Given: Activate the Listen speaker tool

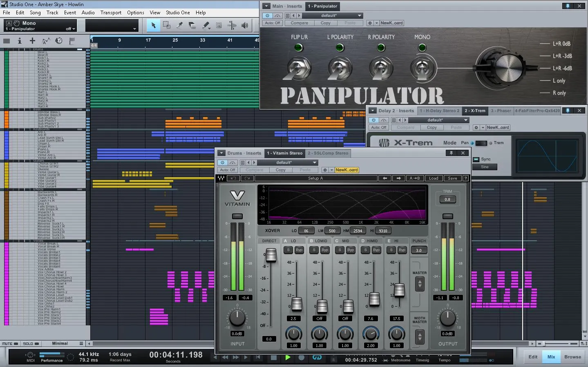Looking at the screenshot, I should coord(245,25).
